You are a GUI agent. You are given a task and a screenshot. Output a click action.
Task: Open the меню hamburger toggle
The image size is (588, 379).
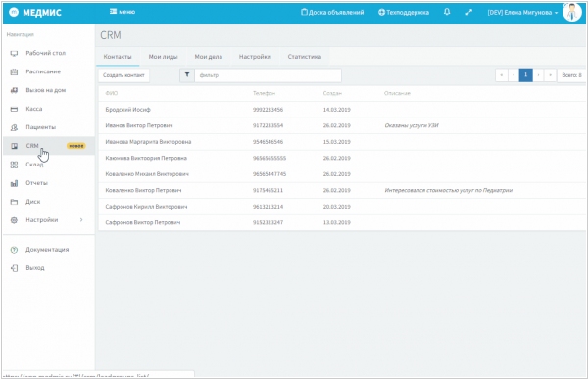(122, 12)
